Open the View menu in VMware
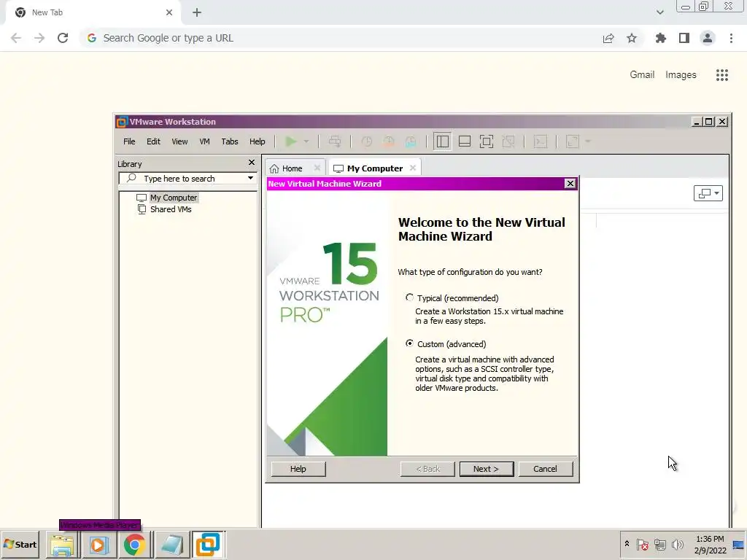The image size is (747, 560). [179, 141]
